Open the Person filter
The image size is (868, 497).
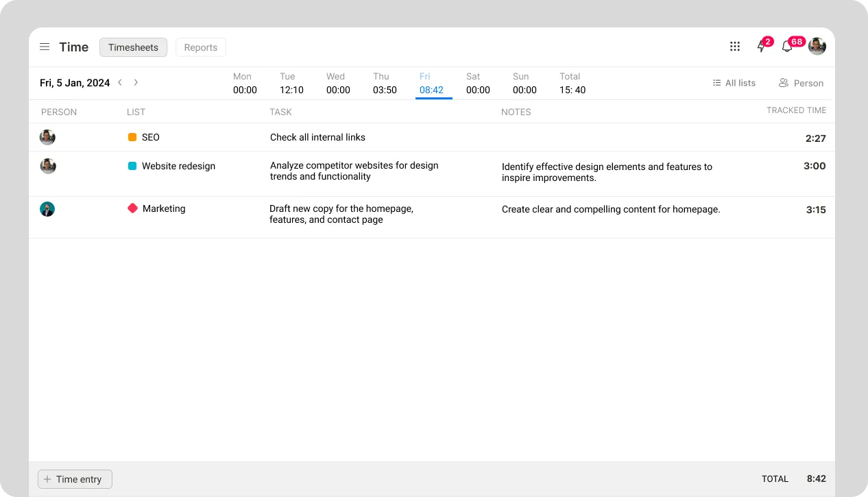coord(801,83)
